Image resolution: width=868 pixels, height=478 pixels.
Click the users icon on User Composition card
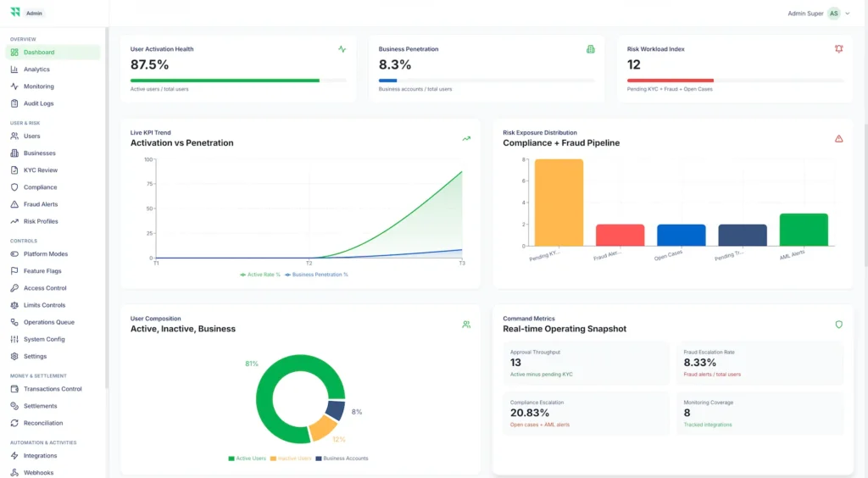tap(467, 325)
